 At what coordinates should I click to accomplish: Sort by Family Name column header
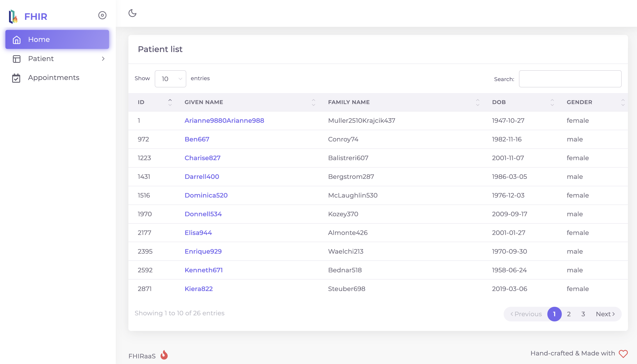[349, 102]
